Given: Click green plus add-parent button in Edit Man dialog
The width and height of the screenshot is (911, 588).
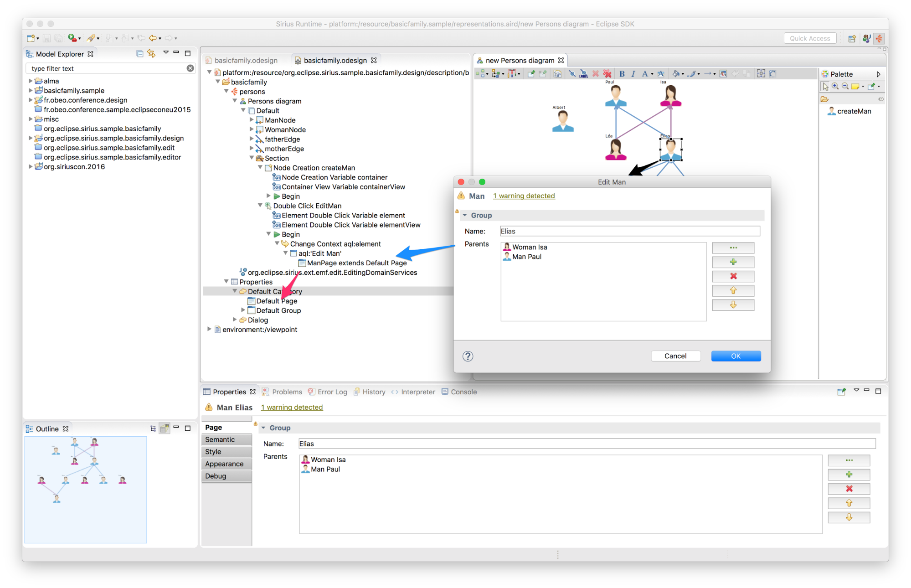Looking at the screenshot, I should [x=733, y=262].
